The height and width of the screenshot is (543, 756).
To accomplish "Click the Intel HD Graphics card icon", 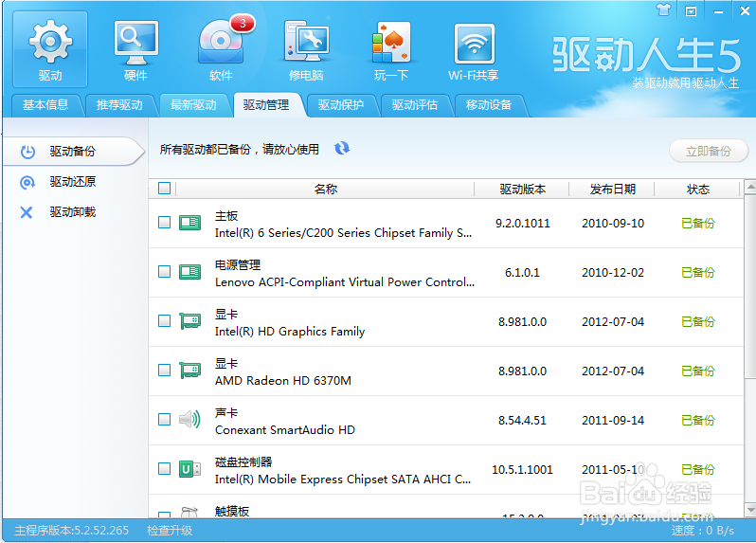I will (190, 321).
